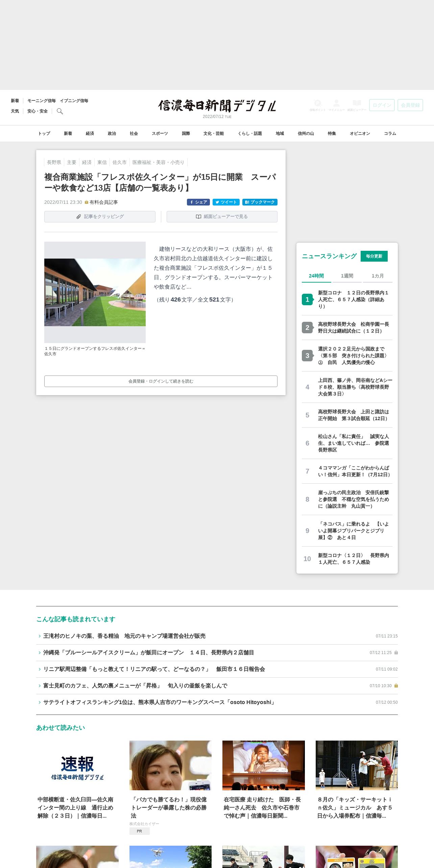Open オピニオン in navigation bar

(x=360, y=134)
